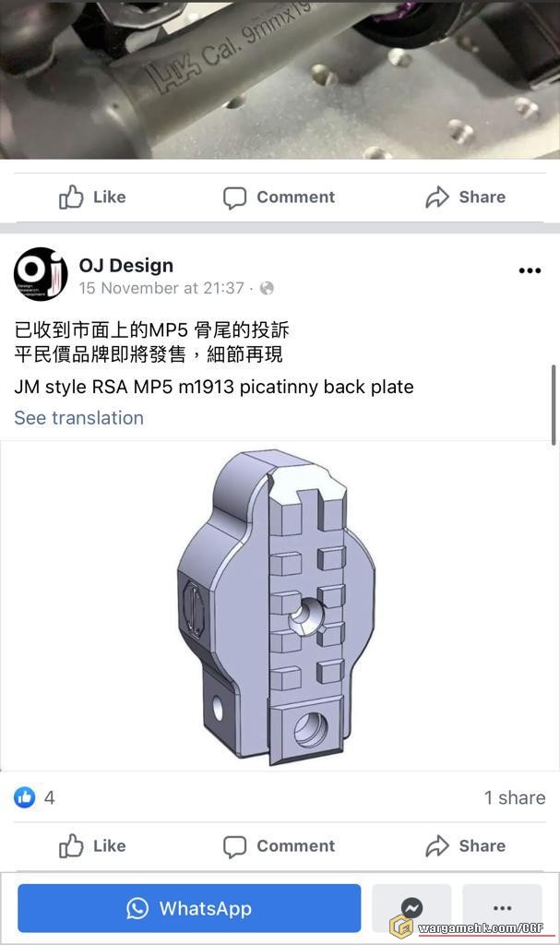Image resolution: width=560 pixels, height=945 pixels.
Task: View the 1 share count
Action: click(x=515, y=797)
